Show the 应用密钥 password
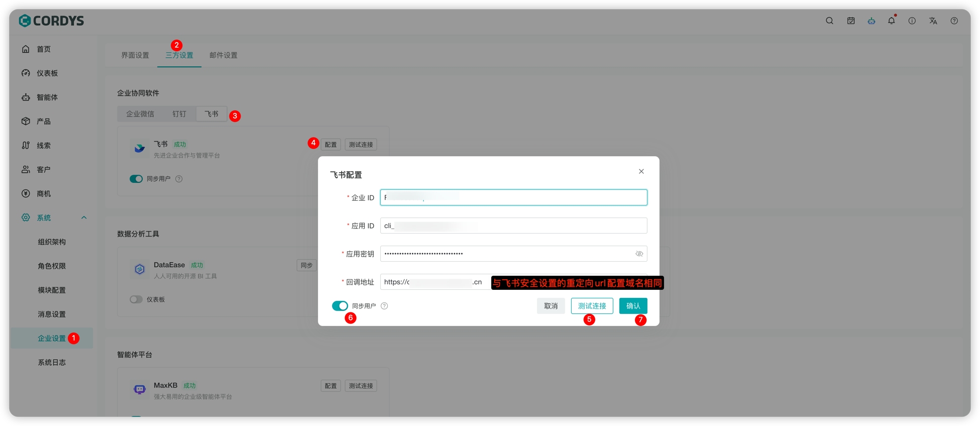 point(639,254)
